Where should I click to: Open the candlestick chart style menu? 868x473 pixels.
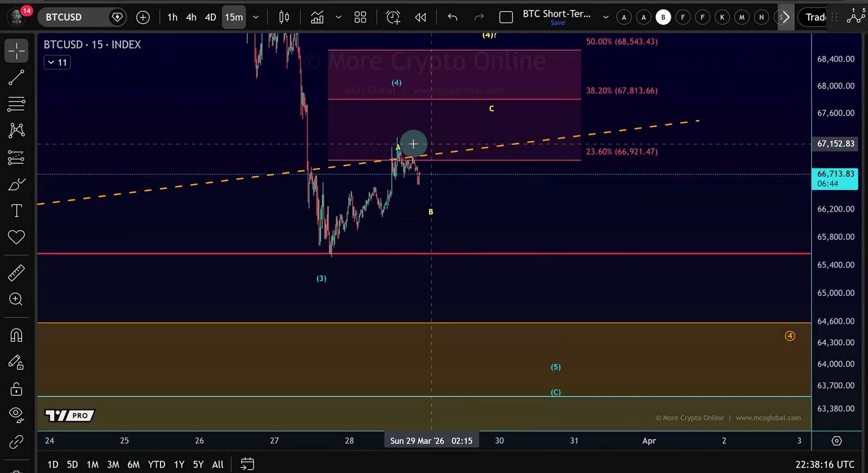pos(284,17)
